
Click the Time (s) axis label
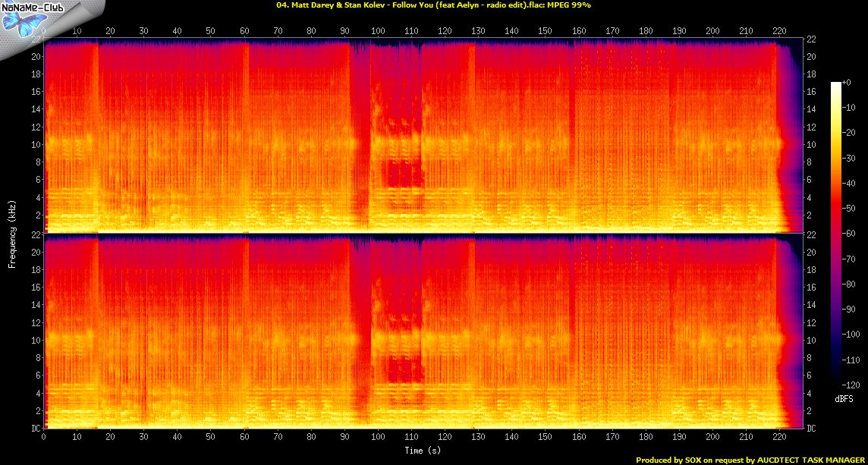click(423, 451)
